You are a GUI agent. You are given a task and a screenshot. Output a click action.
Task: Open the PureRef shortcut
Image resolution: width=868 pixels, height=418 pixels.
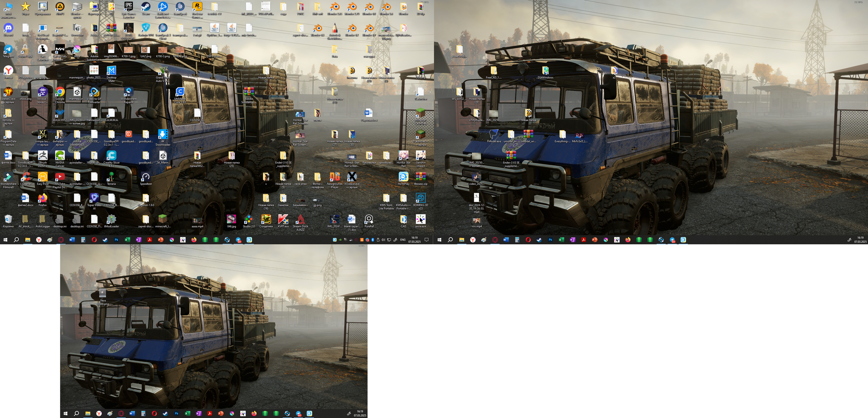(369, 221)
